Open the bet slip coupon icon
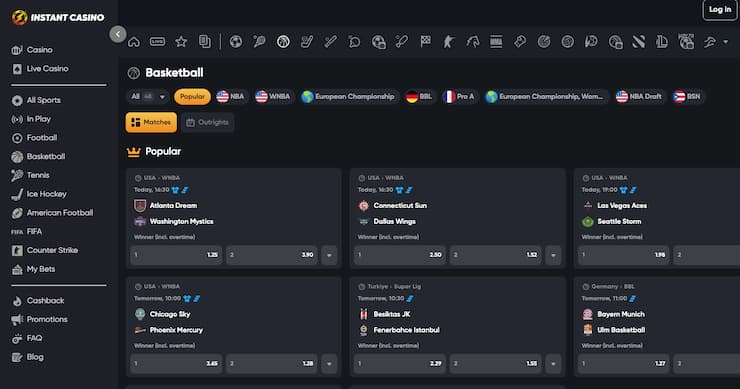This screenshot has width=740, height=389. coord(204,42)
